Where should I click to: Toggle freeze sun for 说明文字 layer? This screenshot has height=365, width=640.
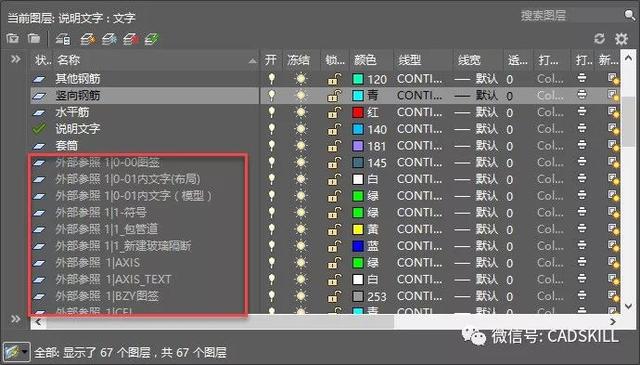pos(301,129)
